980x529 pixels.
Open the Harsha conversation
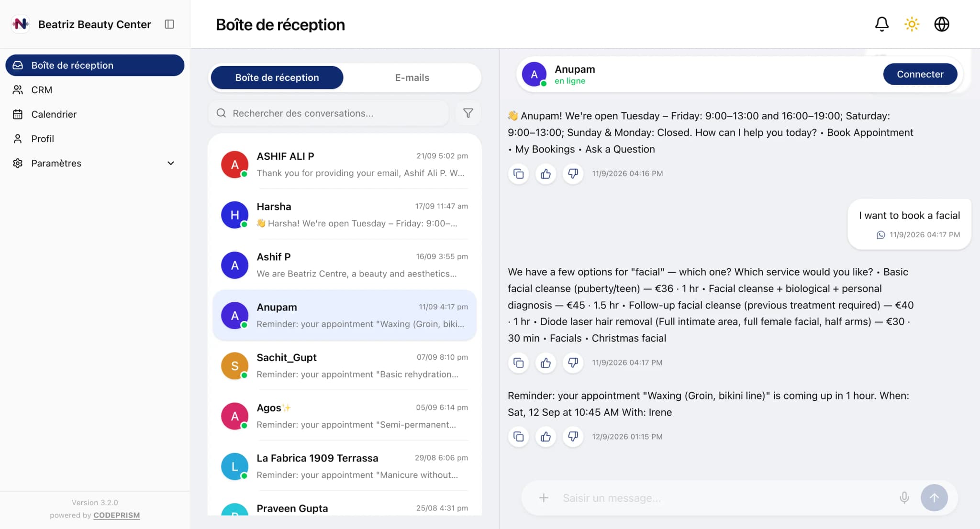tap(345, 215)
